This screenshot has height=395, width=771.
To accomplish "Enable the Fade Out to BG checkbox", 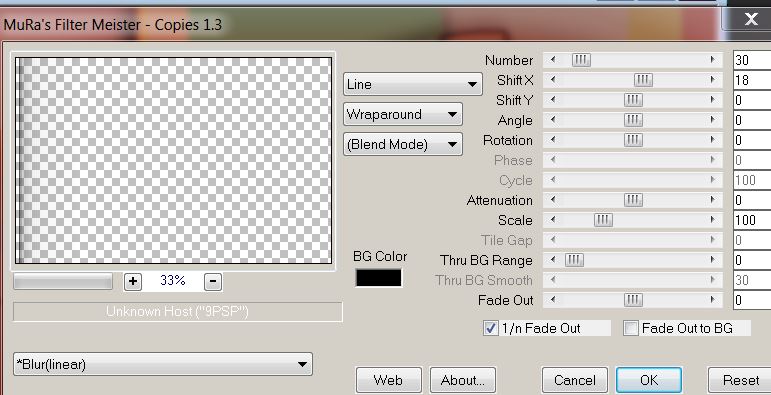I will (x=631, y=328).
